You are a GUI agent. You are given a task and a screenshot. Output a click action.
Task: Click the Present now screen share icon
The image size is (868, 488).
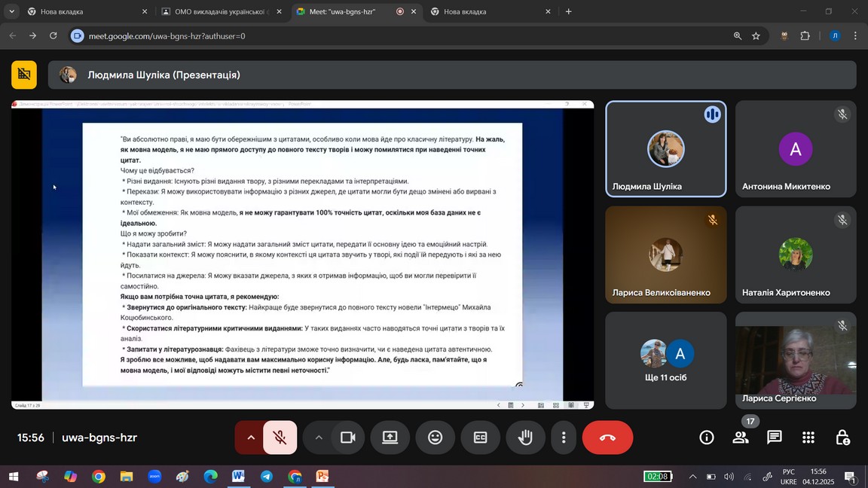[x=390, y=438]
